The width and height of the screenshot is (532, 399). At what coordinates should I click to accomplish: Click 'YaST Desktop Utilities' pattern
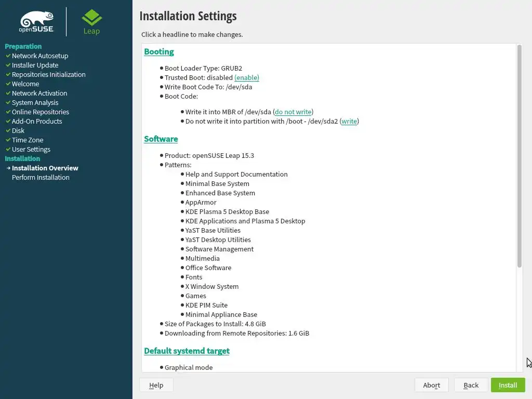pyautogui.click(x=218, y=240)
